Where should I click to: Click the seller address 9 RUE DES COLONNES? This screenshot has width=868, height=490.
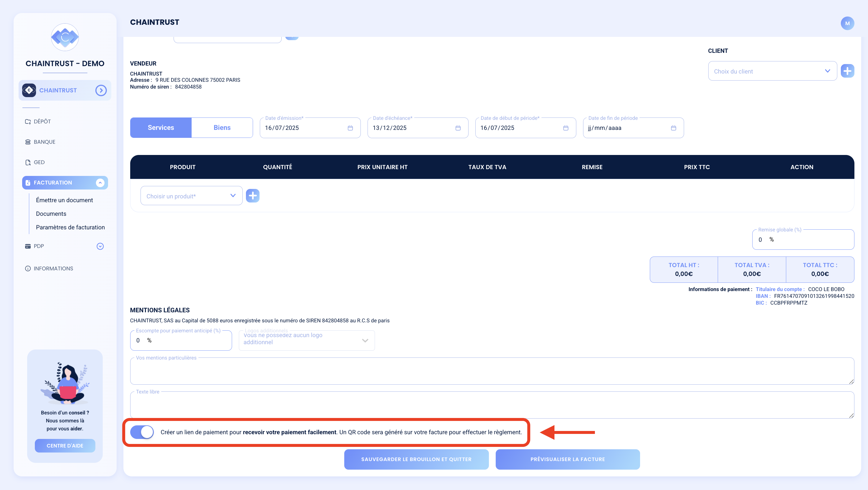(x=198, y=80)
